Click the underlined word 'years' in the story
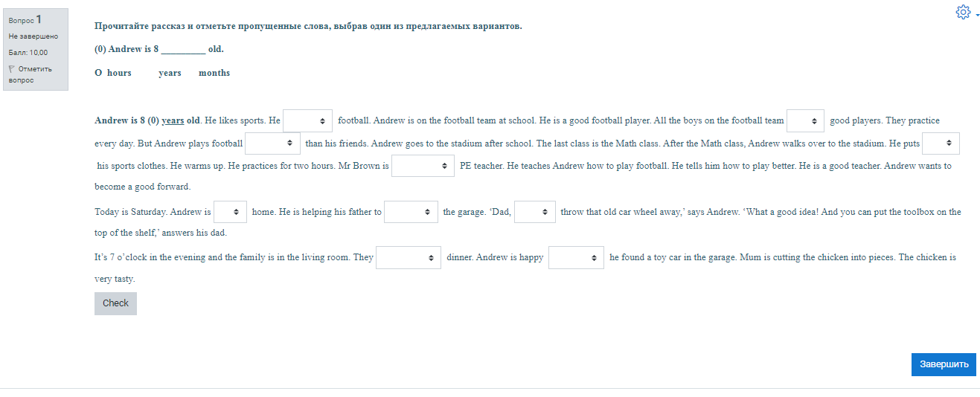This screenshot has height=397, width=980. (x=173, y=120)
